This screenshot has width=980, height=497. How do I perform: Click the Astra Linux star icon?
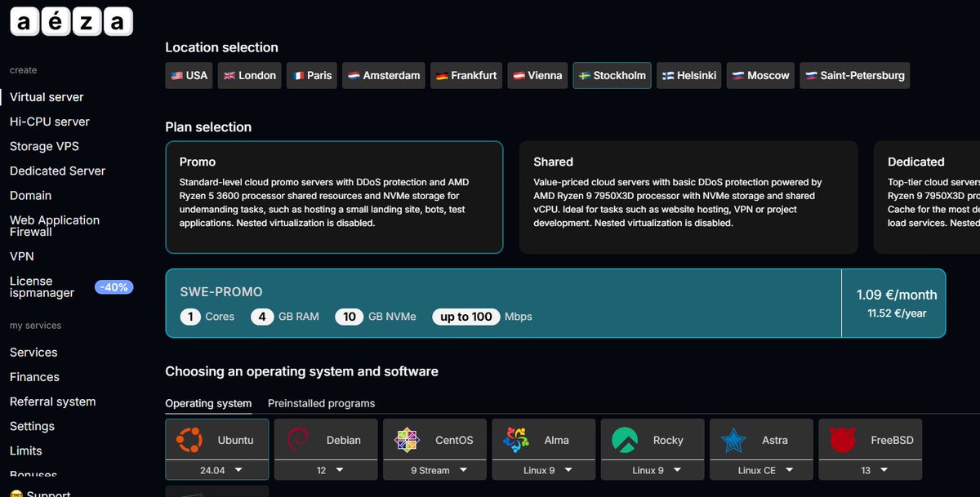click(733, 440)
